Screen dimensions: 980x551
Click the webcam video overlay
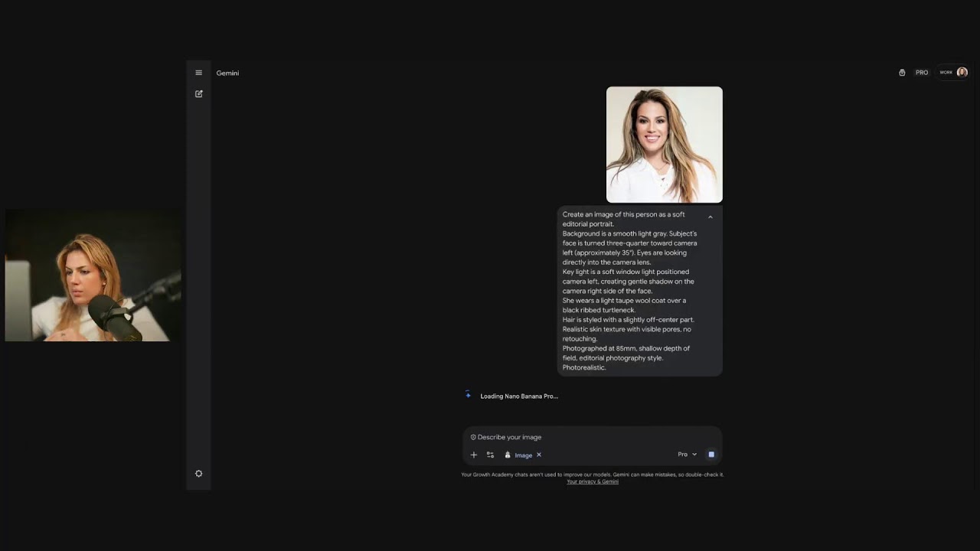[x=93, y=275]
